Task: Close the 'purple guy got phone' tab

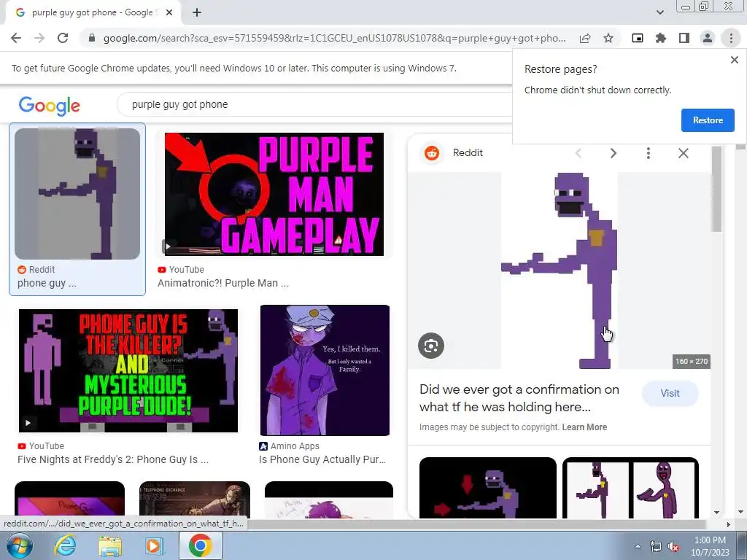Action: (x=169, y=13)
